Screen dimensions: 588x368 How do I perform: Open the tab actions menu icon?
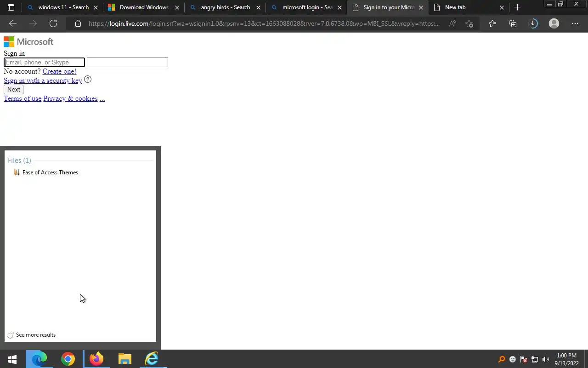click(x=11, y=7)
